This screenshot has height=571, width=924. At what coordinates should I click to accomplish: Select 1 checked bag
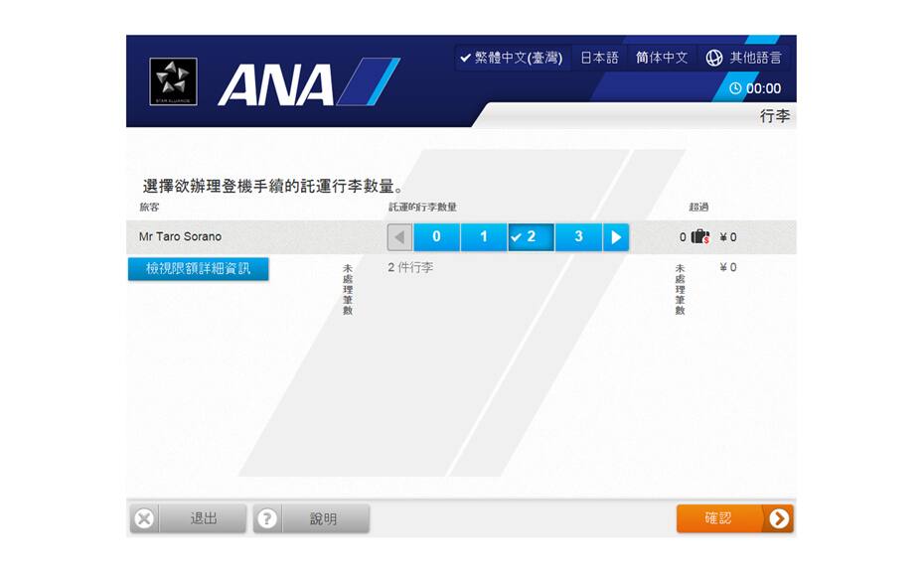click(484, 237)
